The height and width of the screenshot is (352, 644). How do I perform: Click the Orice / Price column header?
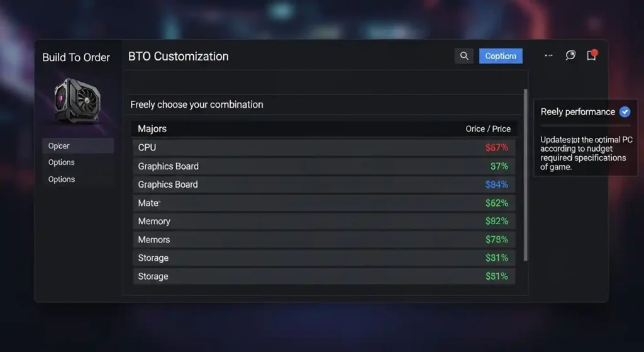(488, 128)
